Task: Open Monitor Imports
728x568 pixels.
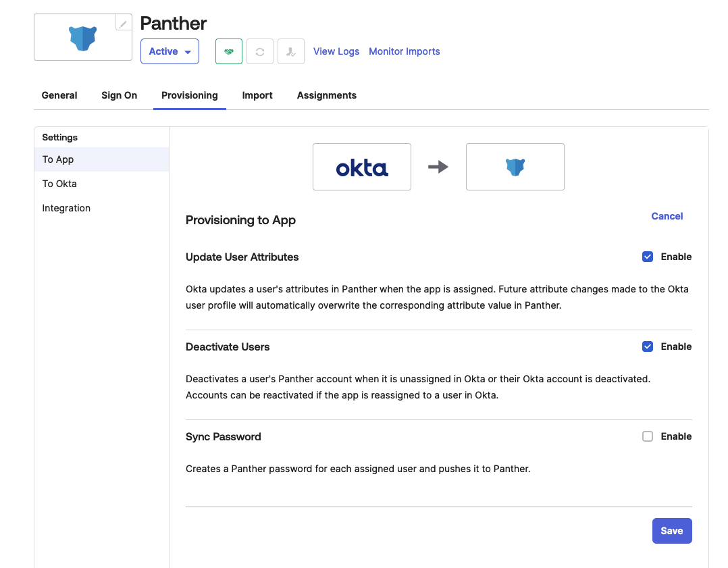Action: (404, 51)
